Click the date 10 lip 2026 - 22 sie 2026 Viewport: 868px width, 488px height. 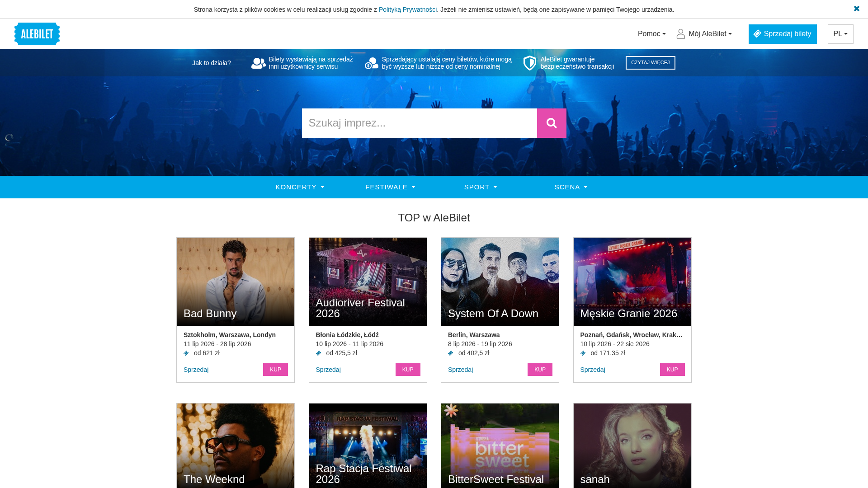[615, 344]
